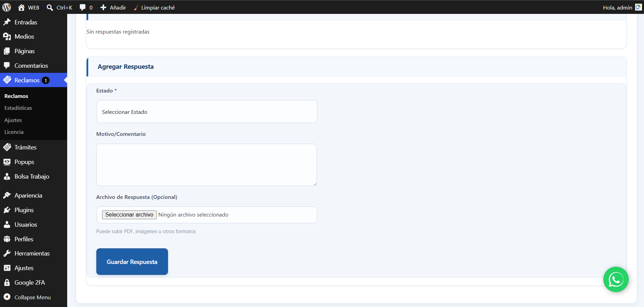The width and height of the screenshot is (644, 307).
Task: Click Guardar Respuesta button
Action: click(x=132, y=262)
